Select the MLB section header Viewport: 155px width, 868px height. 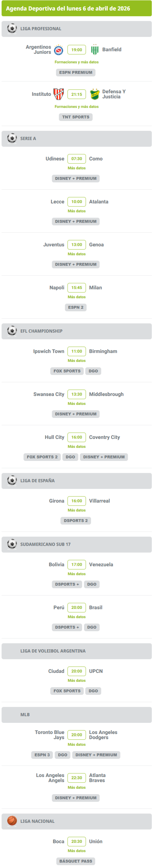(x=77, y=715)
